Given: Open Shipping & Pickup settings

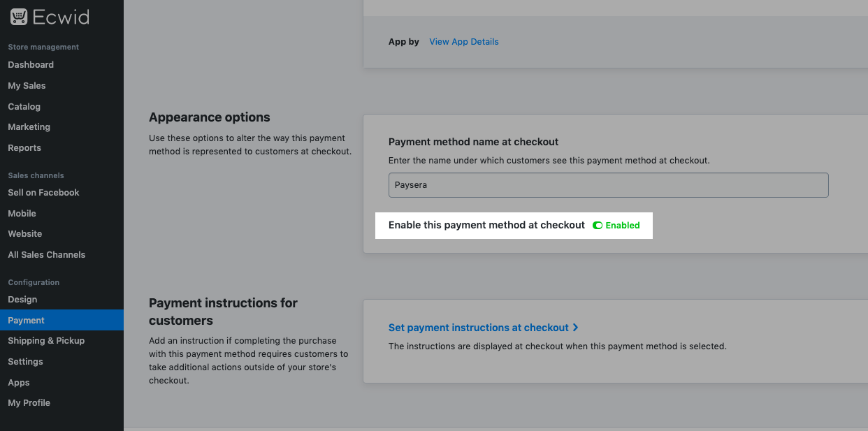Looking at the screenshot, I should click(46, 340).
